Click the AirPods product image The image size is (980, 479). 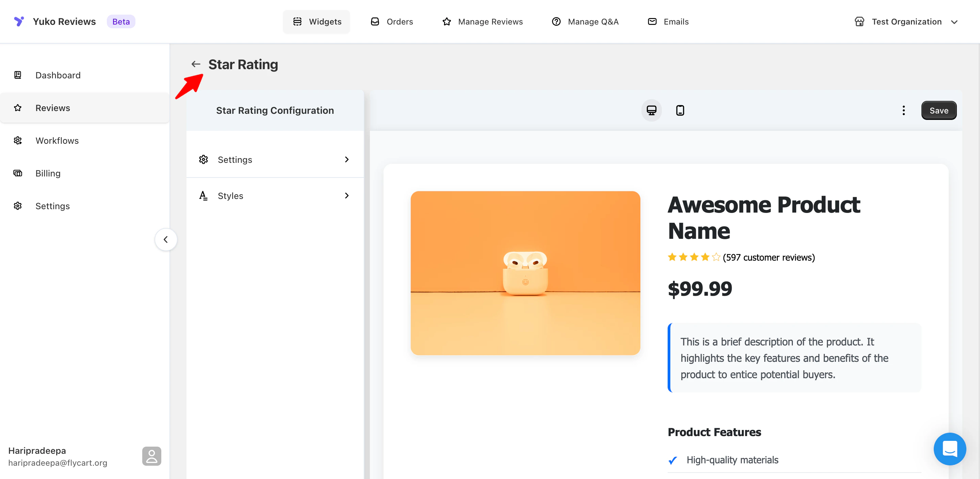point(525,273)
